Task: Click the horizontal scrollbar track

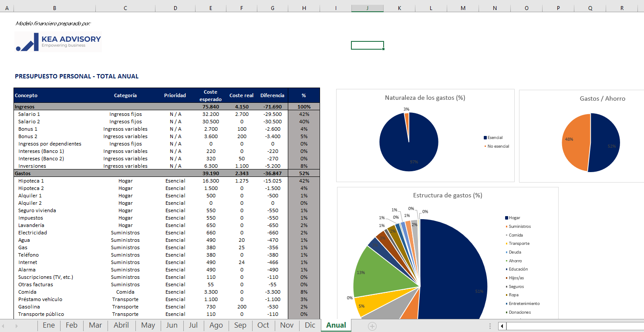Action: pyautogui.click(x=575, y=326)
